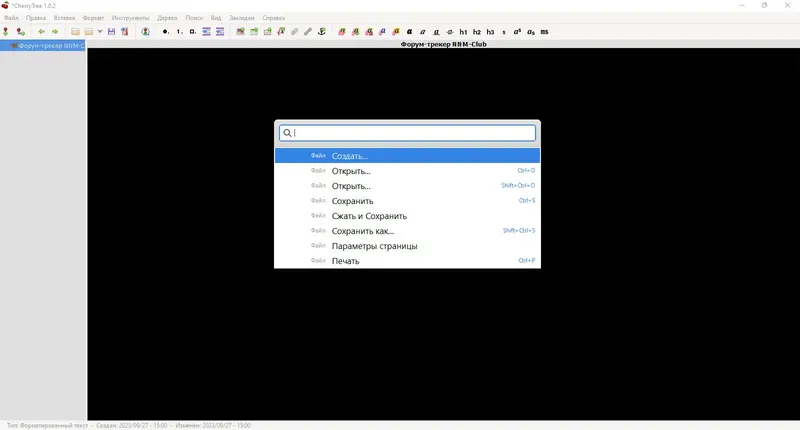Add a sub-node via toolbar icon
Viewport: 800px width, 430px height.
click(20, 32)
